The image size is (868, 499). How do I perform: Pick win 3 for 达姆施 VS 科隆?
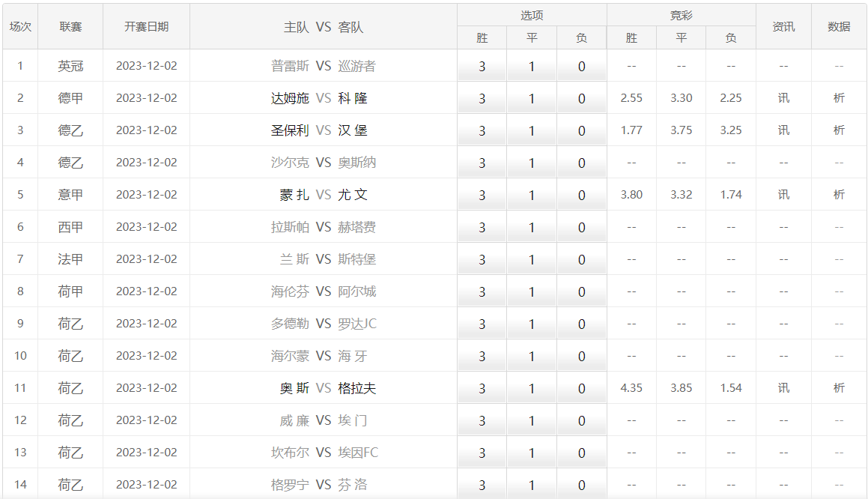482,99
